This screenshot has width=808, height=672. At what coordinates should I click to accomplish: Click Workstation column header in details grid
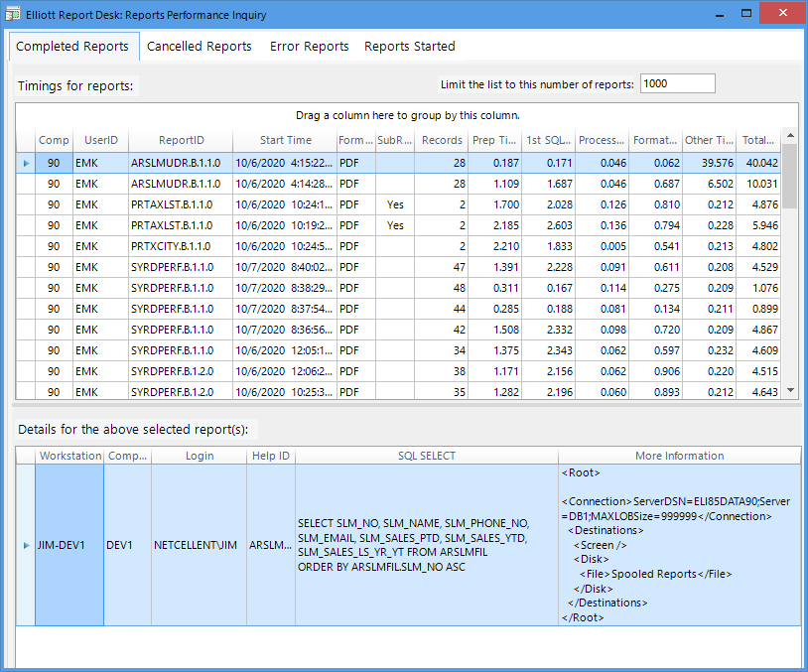[69, 456]
